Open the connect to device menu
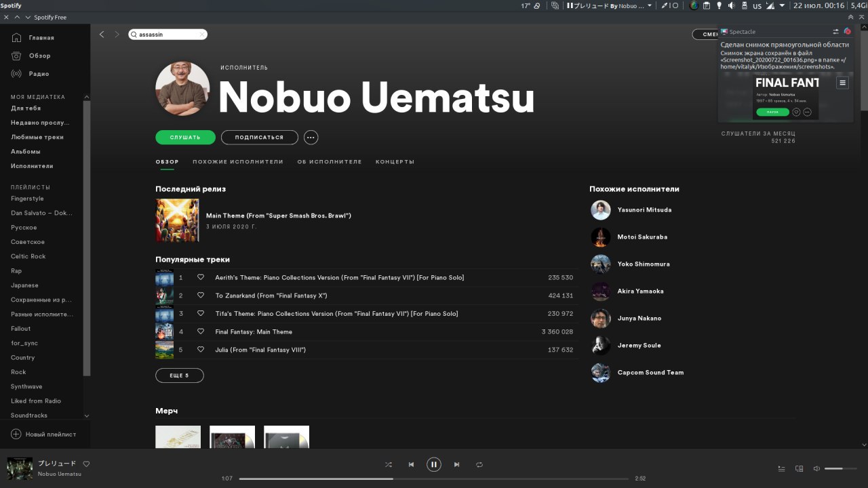Viewport: 868px width, 488px height. click(799, 468)
